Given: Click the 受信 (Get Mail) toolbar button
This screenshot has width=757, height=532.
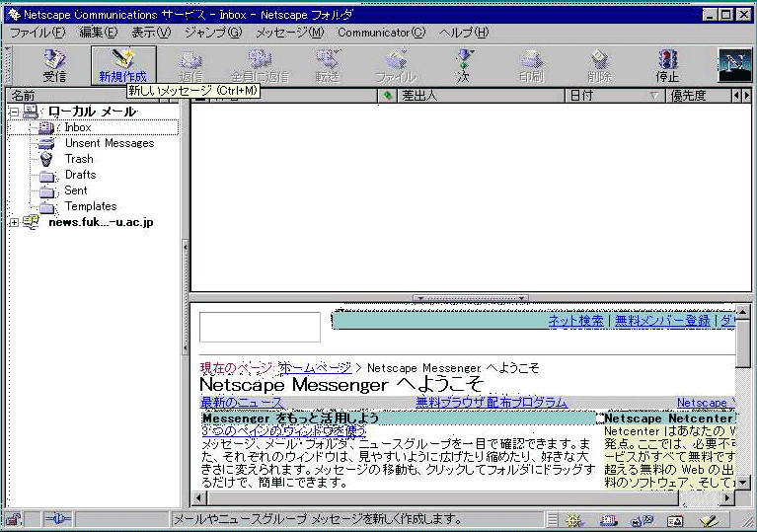Looking at the screenshot, I should point(54,66).
